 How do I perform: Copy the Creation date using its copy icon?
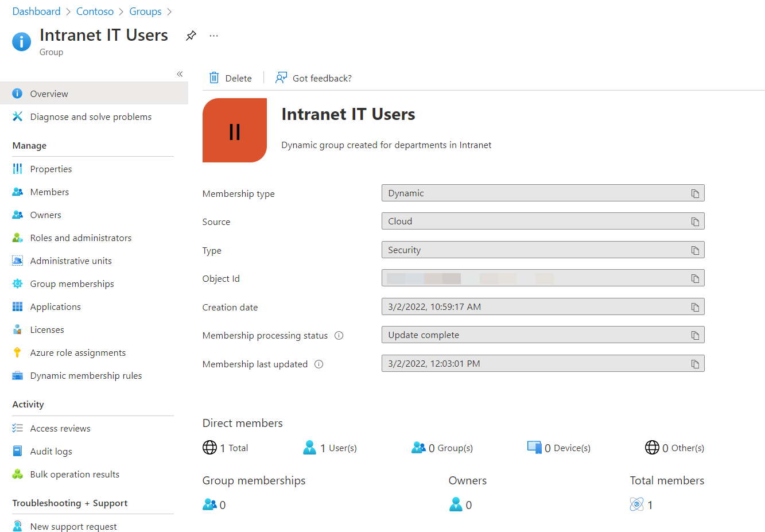pos(695,306)
